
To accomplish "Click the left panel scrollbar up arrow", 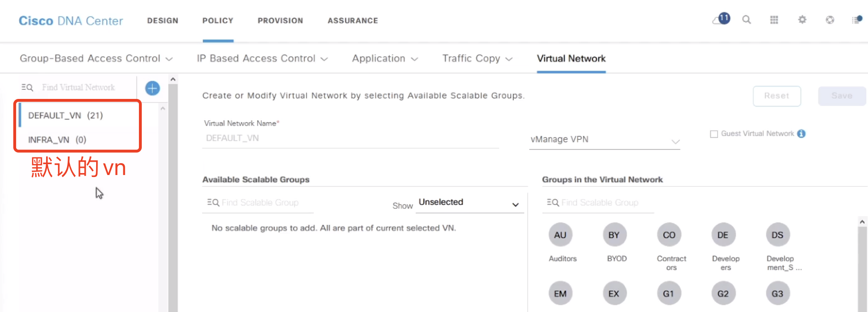I will (x=173, y=79).
